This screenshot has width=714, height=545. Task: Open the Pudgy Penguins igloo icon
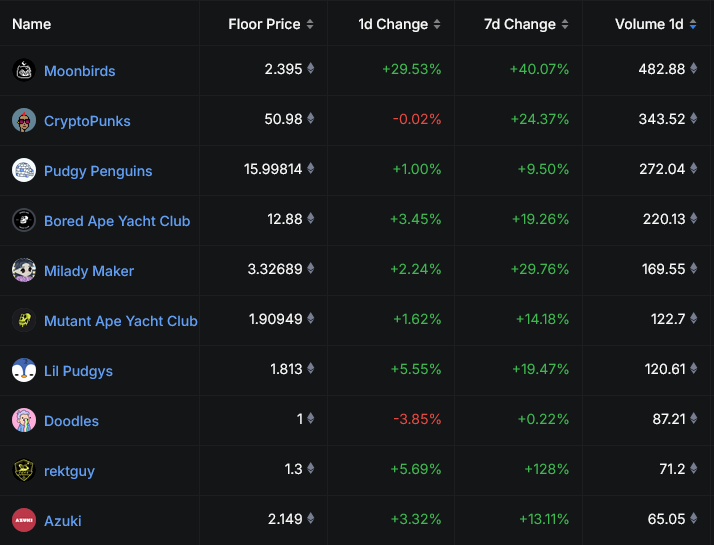click(x=24, y=170)
